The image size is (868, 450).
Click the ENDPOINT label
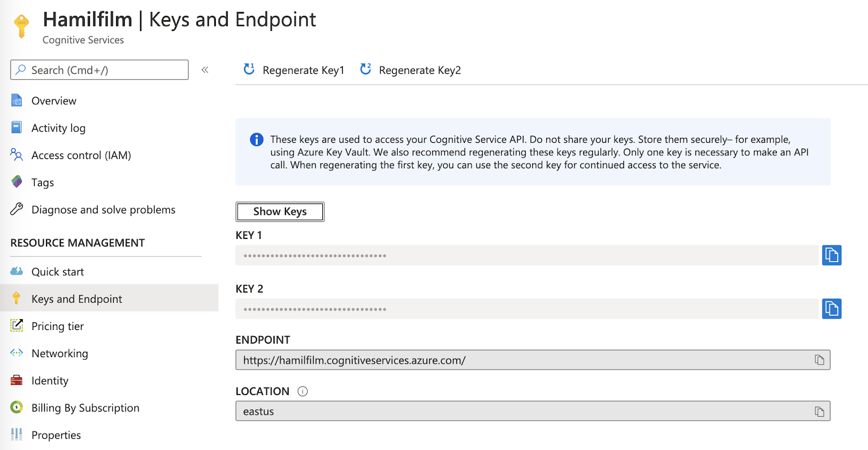pyautogui.click(x=263, y=340)
